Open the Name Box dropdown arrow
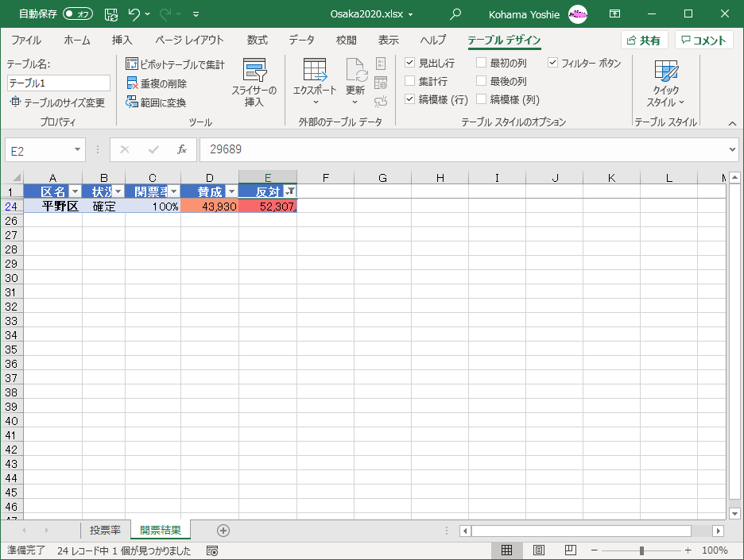The height and width of the screenshot is (560, 744). 77,150
